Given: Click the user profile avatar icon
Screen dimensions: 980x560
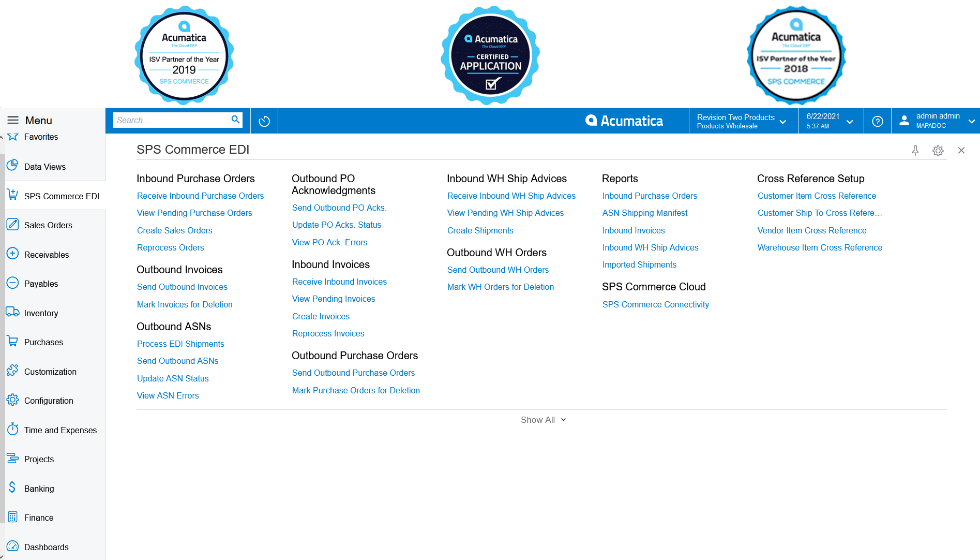Looking at the screenshot, I should [x=904, y=121].
